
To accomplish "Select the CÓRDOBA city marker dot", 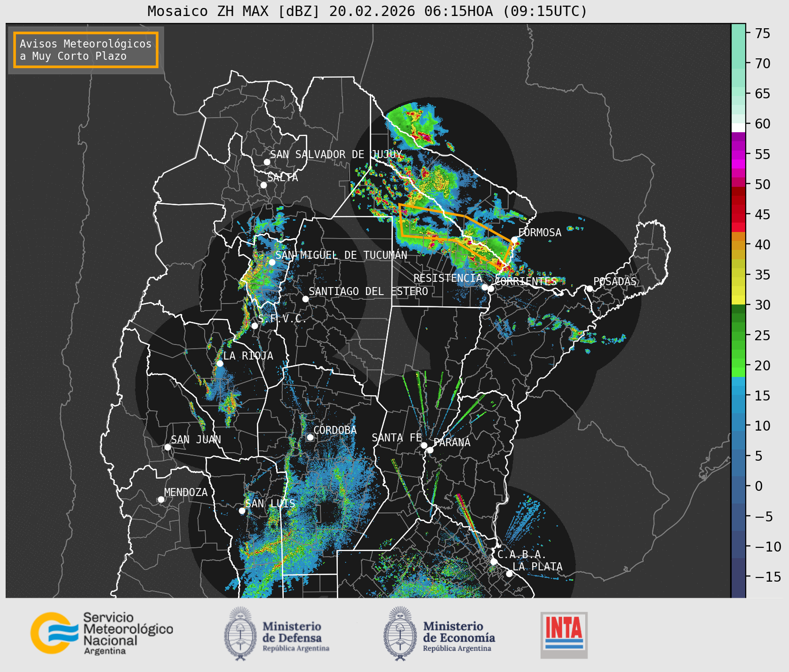I will pos(310,437).
